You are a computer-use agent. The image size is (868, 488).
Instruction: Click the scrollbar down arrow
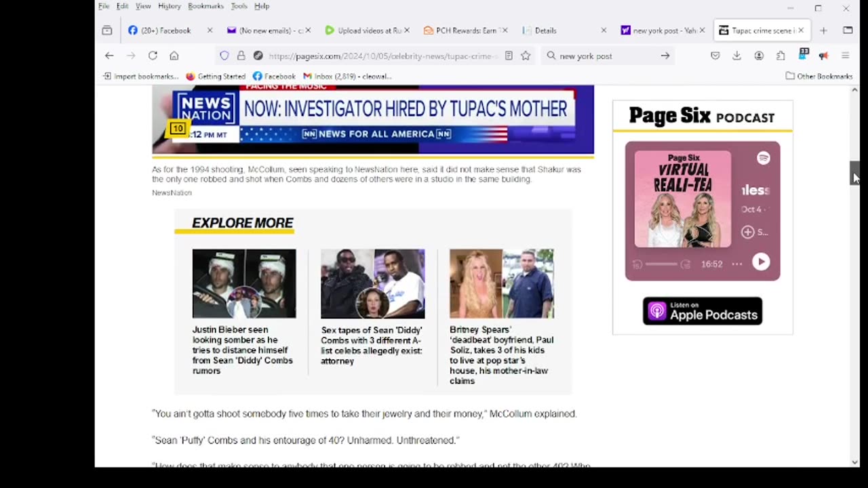click(854, 462)
